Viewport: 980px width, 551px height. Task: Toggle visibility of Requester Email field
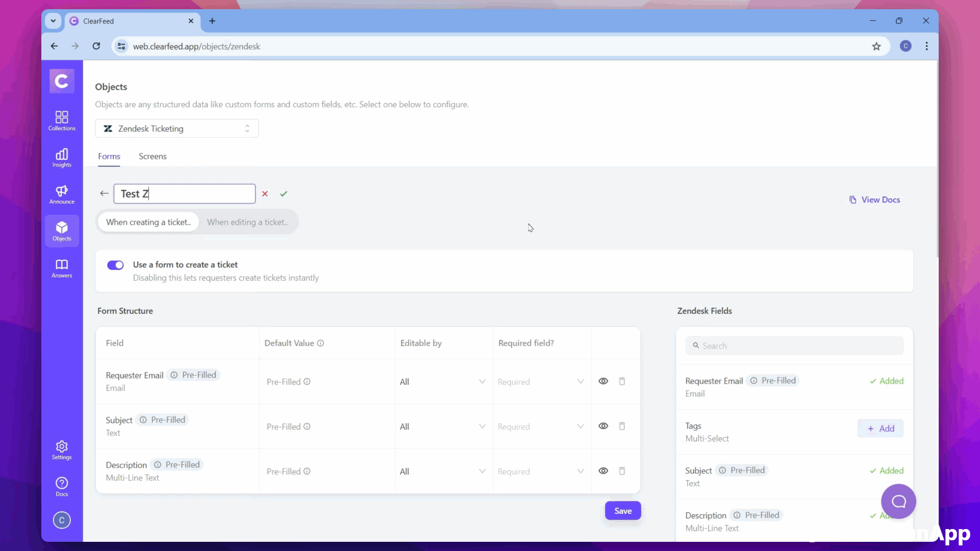603,381
